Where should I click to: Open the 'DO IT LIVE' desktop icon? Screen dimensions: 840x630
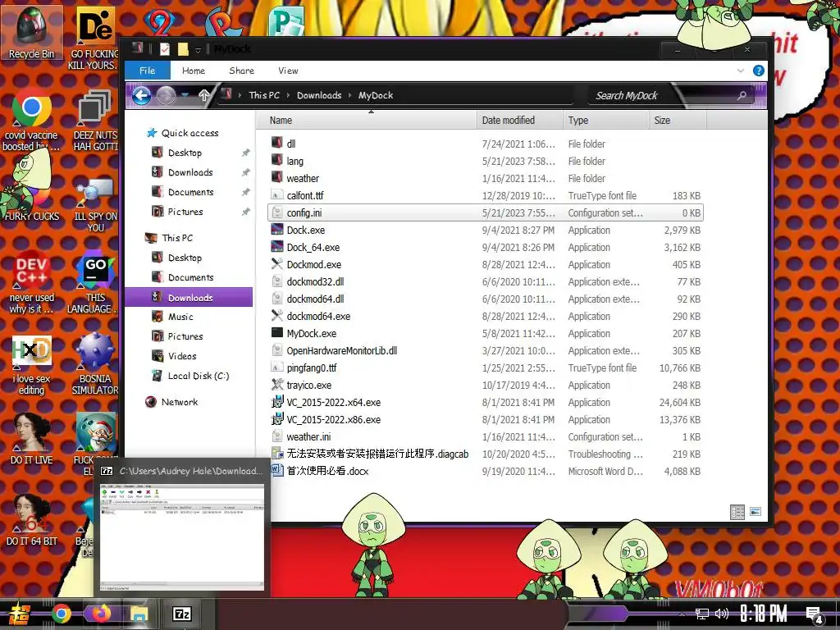coord(31,438)
